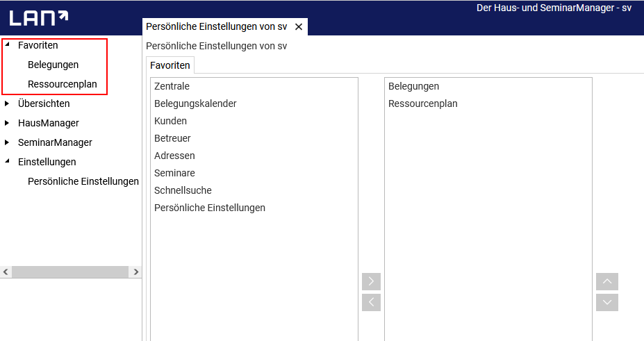Switch to the Favoriten tab
This screenshot has height=341, width=644.
coord(170,65)
